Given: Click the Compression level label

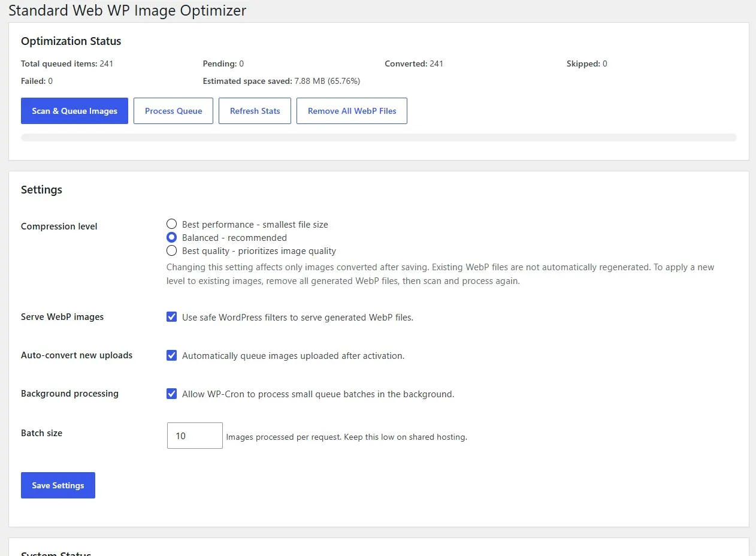Looking at the screenshot, I should [x=59, y=226].
